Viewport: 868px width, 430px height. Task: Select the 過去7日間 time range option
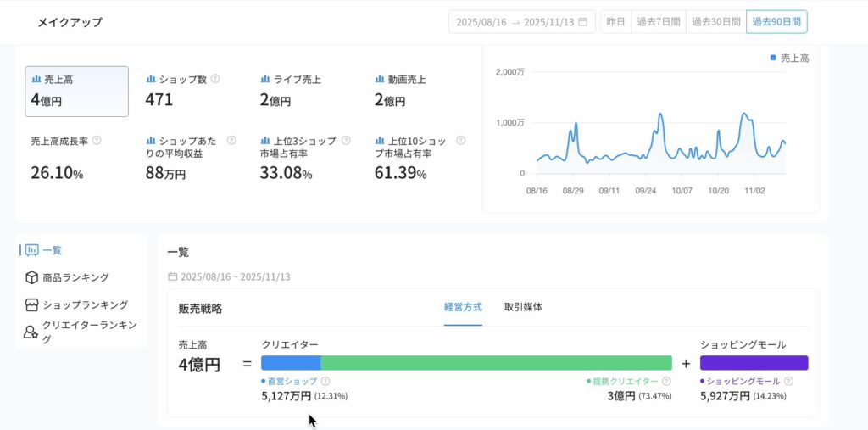coord(658,22)
